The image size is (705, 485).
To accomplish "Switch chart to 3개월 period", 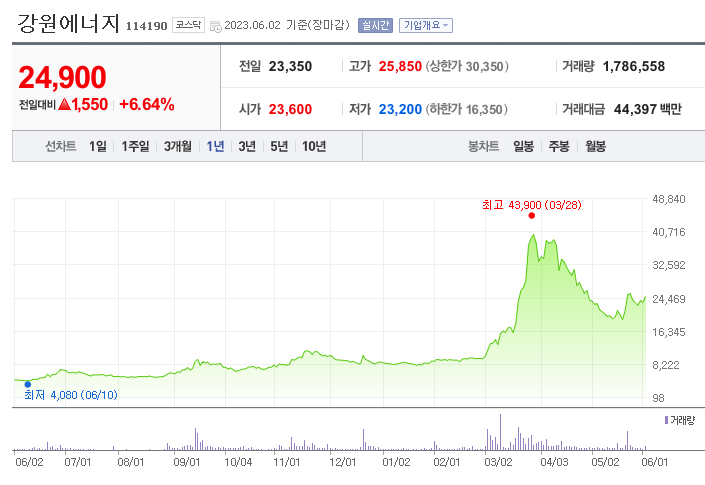I will coord(178,146).
